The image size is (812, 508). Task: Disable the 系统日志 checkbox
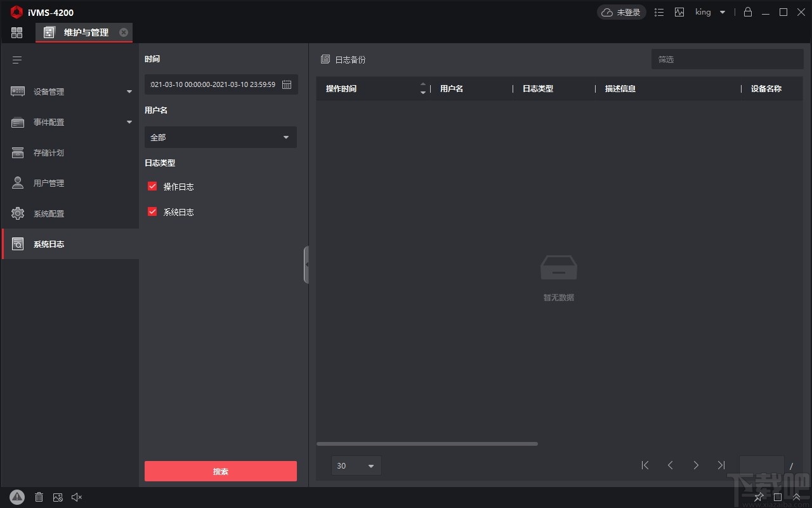tap(152, 211)
